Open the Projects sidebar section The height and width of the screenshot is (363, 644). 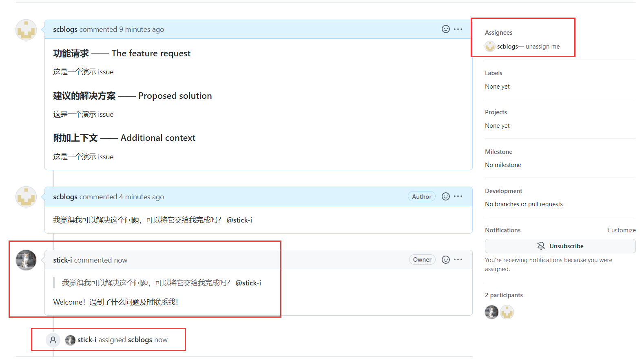496,112
